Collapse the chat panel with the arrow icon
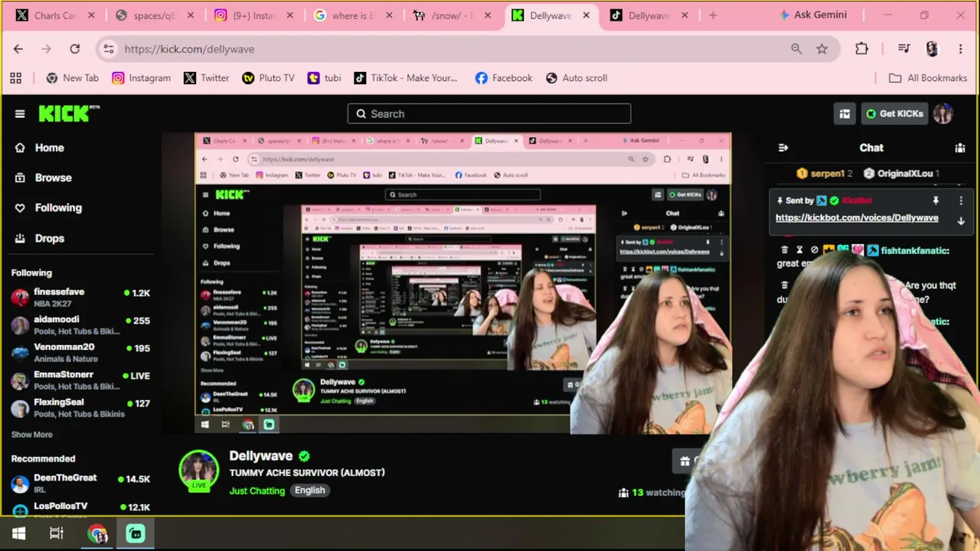Screen dimensions: 980x551 point(783,148)
